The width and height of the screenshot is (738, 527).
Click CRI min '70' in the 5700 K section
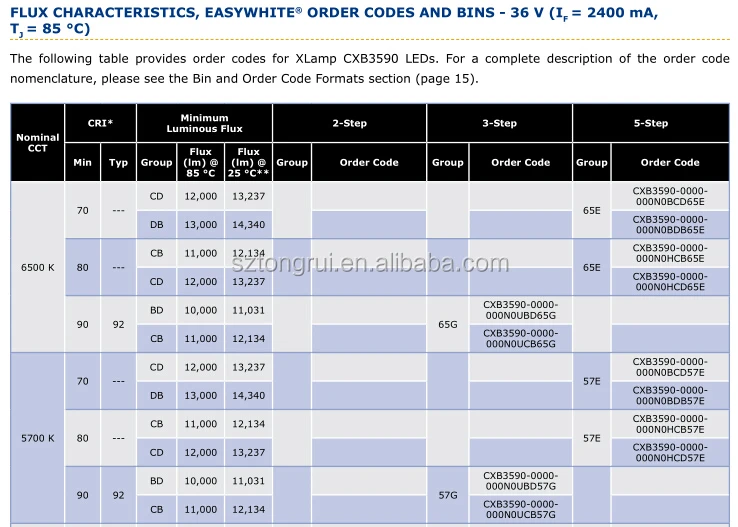[x=82, y=381]
